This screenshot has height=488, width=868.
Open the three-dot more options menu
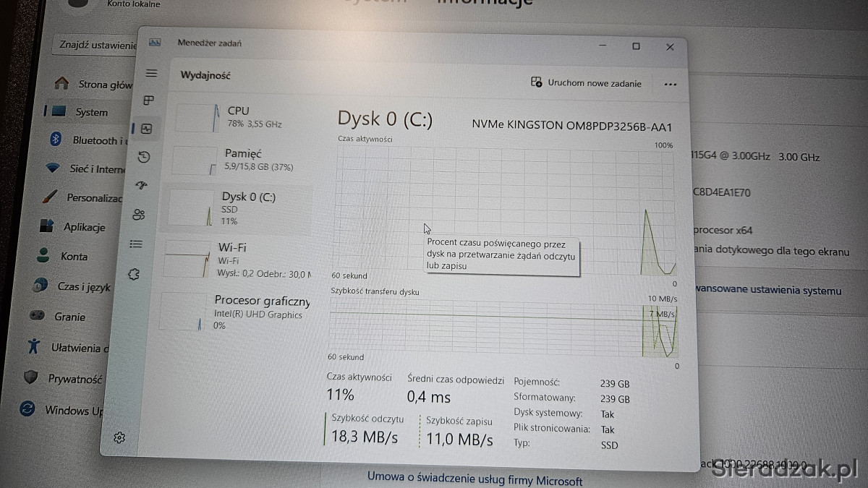pos(671,84)
